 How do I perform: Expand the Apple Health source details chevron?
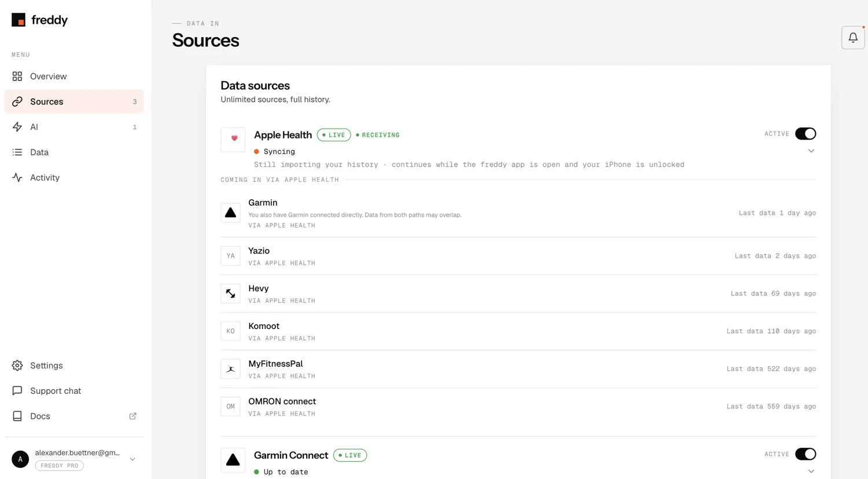[x=811, y=151]
